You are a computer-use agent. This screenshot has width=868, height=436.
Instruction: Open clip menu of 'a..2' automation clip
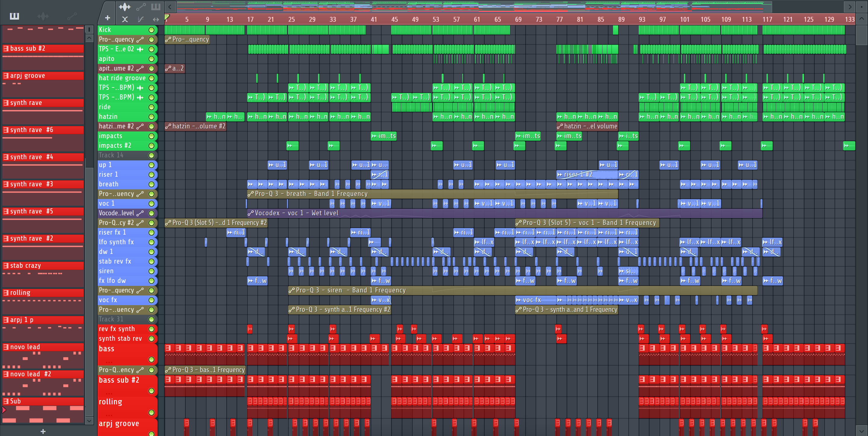[x=168, y=68]
